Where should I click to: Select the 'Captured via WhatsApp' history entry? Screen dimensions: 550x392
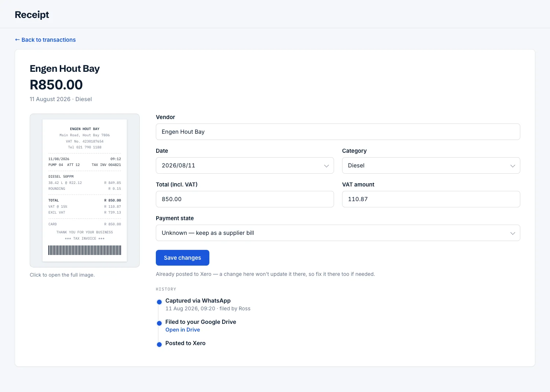coord(198,301)
